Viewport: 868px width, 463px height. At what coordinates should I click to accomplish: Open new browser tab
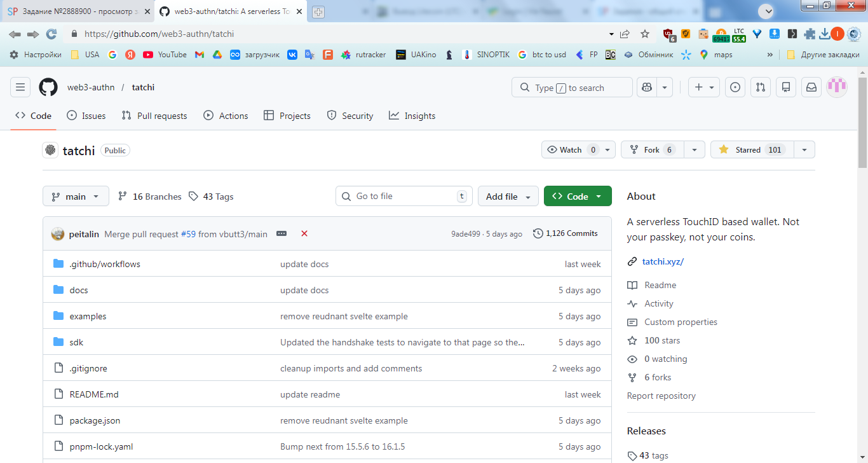[x=318, y=11]
